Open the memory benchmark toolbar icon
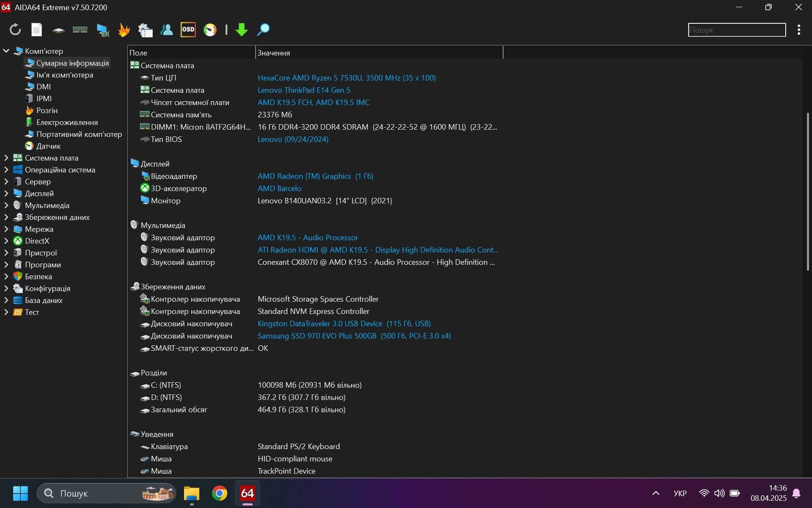This screenshot has width=812, height=508. [80, 30]
